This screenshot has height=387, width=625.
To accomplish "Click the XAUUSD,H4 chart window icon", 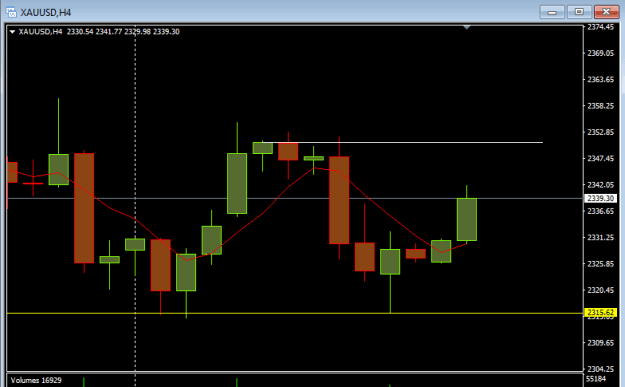I will [11, 12].
